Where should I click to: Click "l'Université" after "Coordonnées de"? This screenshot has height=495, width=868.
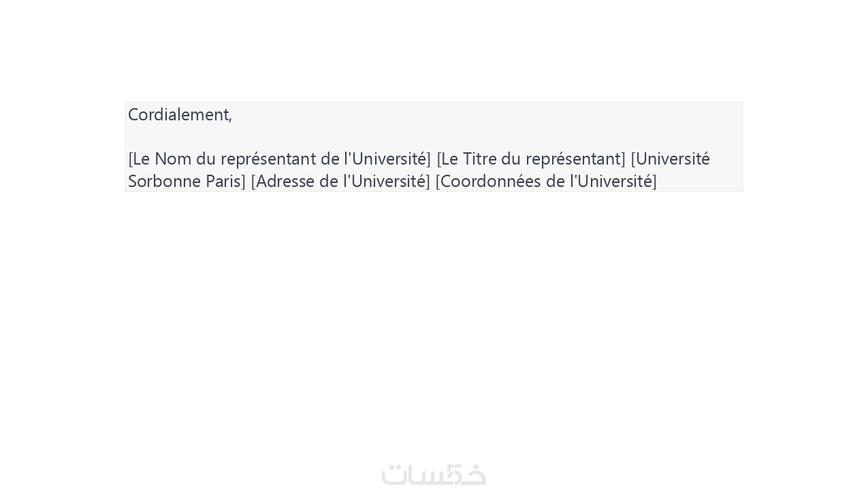pos(613,181)
